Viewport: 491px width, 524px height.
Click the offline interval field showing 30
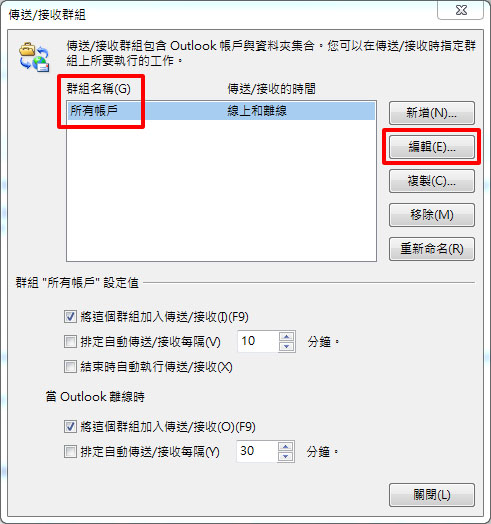coord(257,451)
